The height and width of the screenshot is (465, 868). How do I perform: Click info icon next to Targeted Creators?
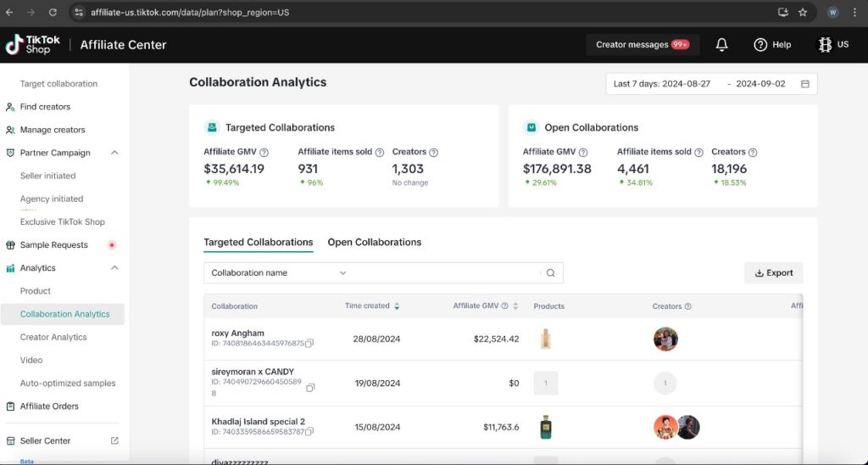[x=433, y=153]
